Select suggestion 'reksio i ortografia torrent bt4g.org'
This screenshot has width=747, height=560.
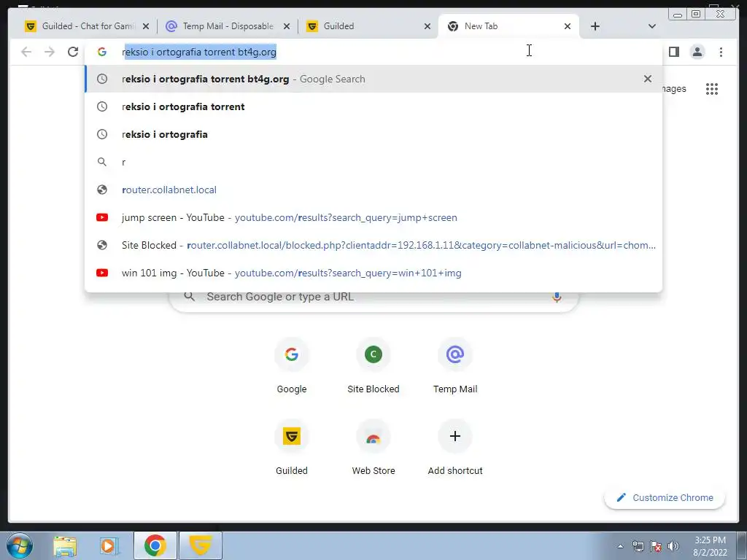click(373, 79)
